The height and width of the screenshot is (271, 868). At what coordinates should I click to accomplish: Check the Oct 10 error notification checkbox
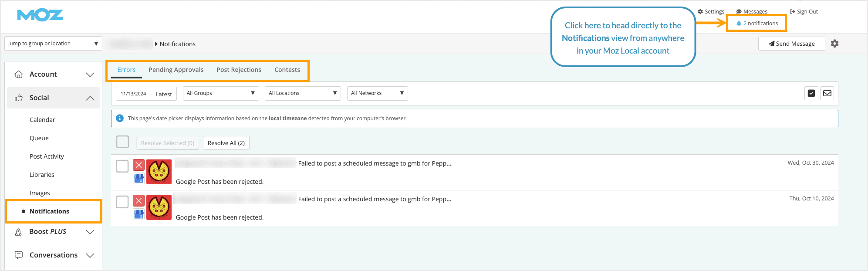coord(122,202)
